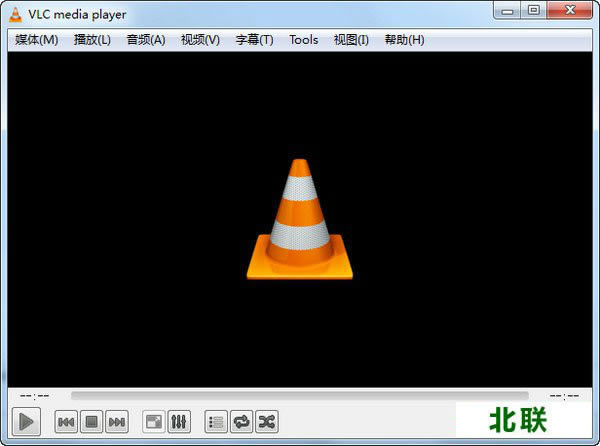Open the Tools menu
This screenshot has height=446, width=600.
[304, 40]
